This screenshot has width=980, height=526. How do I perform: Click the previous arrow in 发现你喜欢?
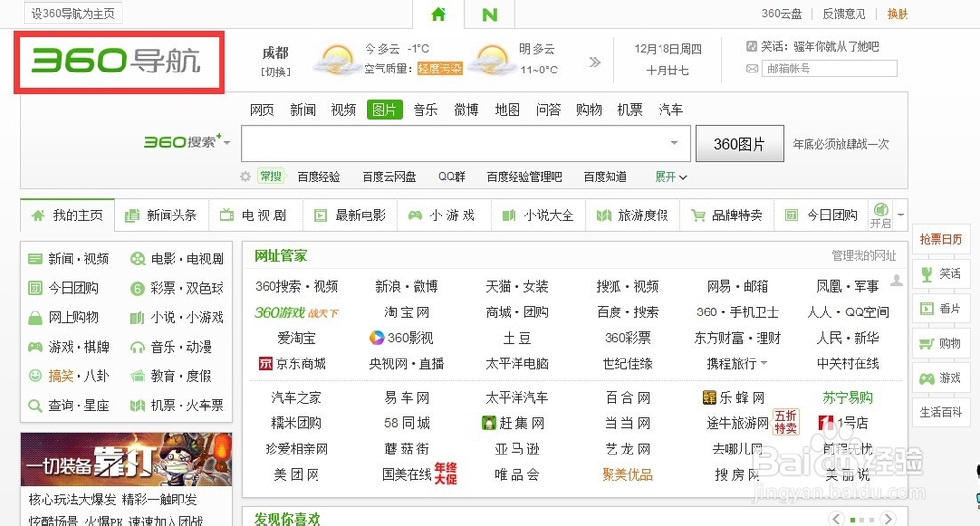836,518
